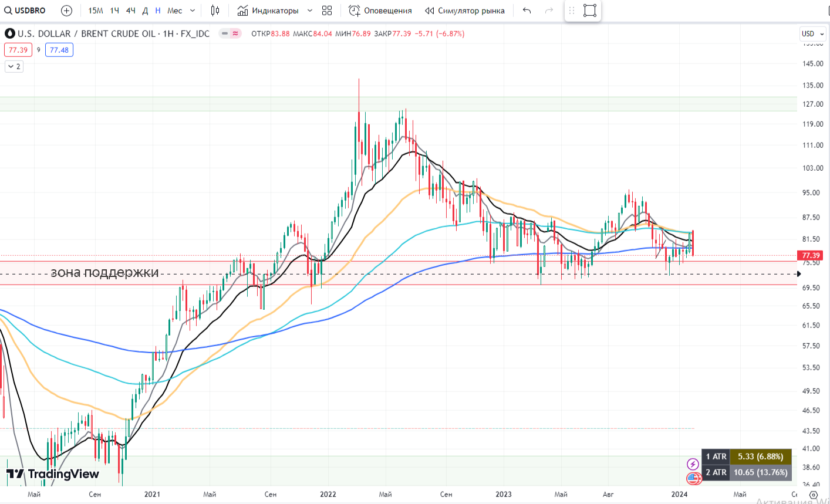
Task: Expand the chevron next to Индикаторы
Action: click(x=310, y=11)
